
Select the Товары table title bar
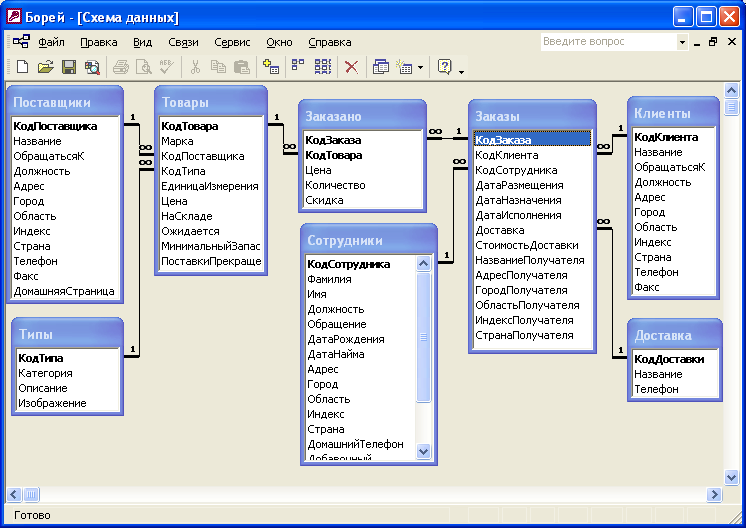click(211, 102)
